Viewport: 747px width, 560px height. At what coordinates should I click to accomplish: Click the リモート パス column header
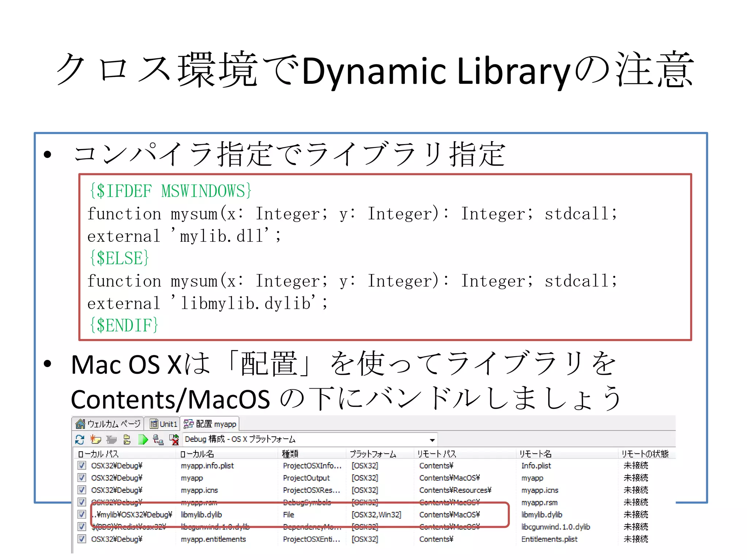pos(465,454)
